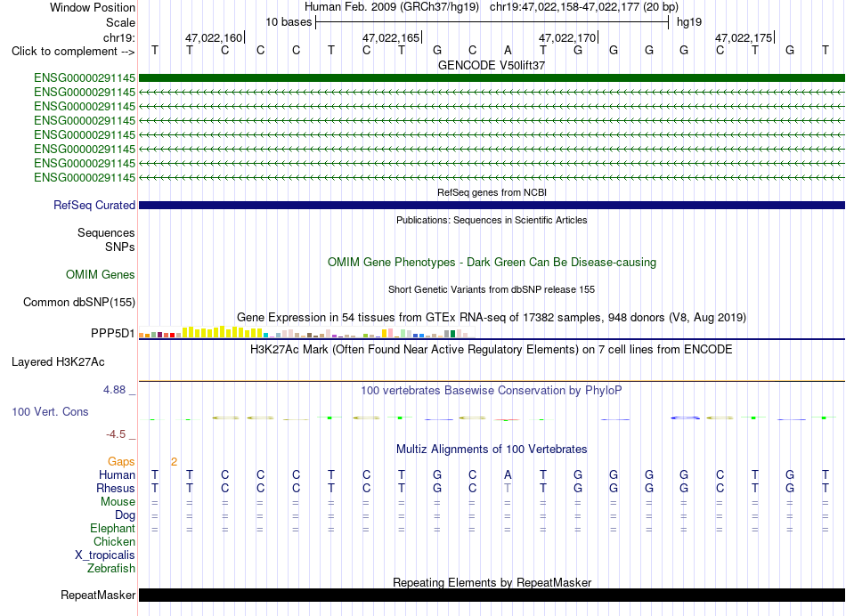The image size is (846, 616).
Task: Click the 4.88 upper PhyloP scale value
Action: [114, 389]
